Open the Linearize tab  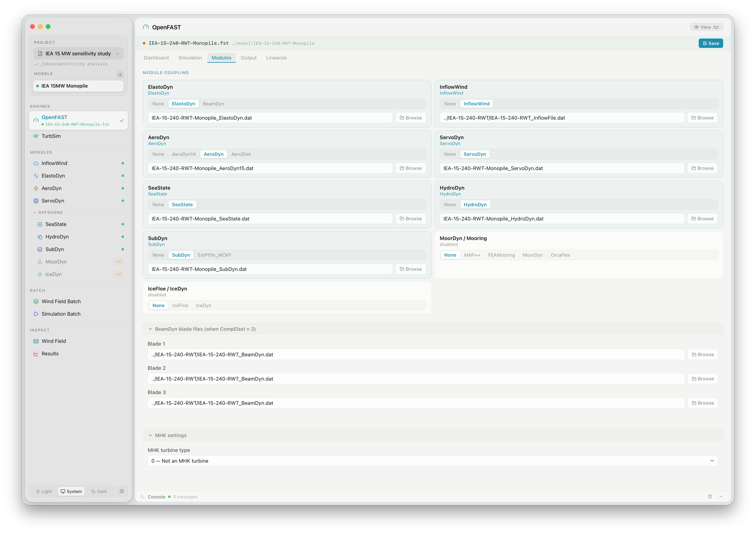pos(276,58)
